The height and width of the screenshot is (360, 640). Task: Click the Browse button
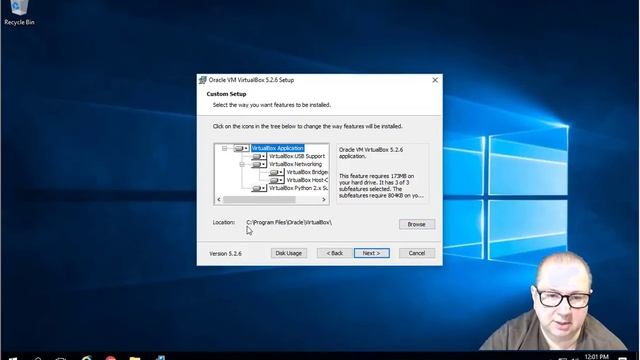click(417, 224)
